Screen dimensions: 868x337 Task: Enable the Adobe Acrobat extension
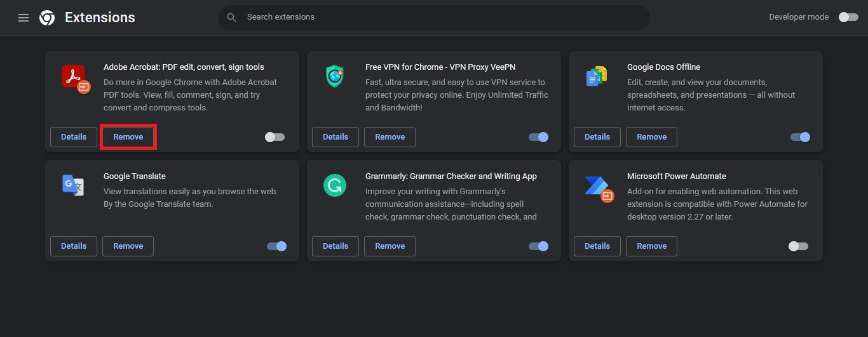275,137
